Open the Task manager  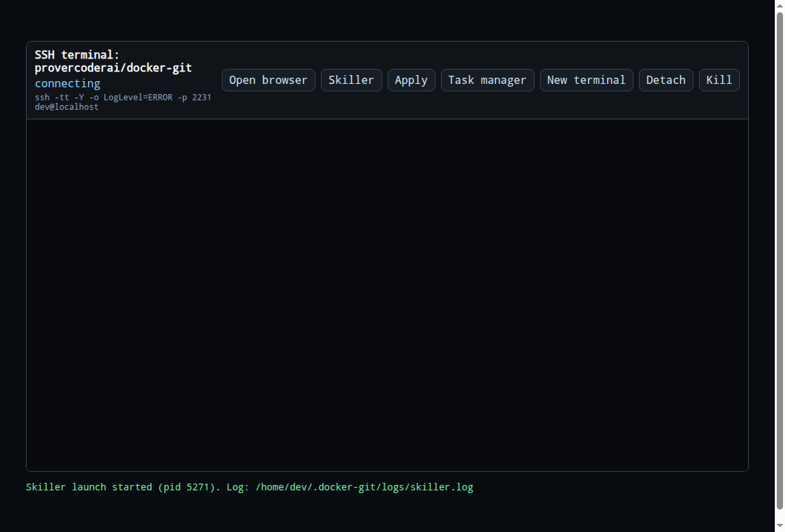(487, 80)
